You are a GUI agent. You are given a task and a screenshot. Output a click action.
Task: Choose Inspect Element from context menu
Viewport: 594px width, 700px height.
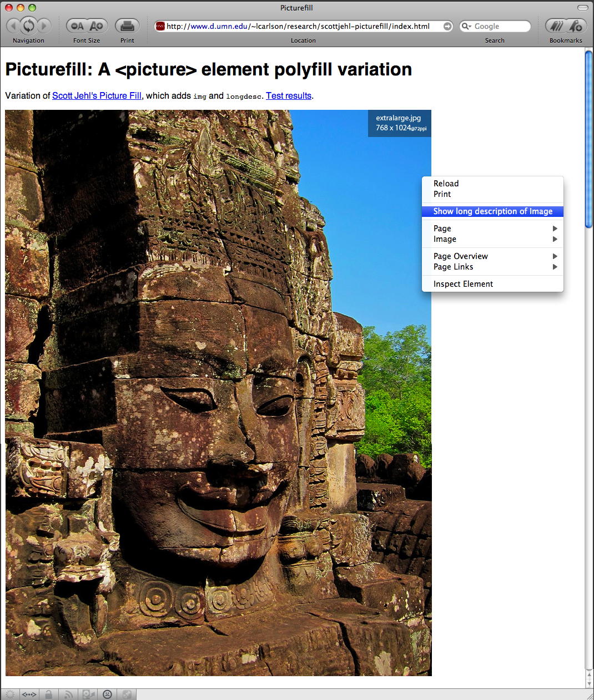point(463,284)
